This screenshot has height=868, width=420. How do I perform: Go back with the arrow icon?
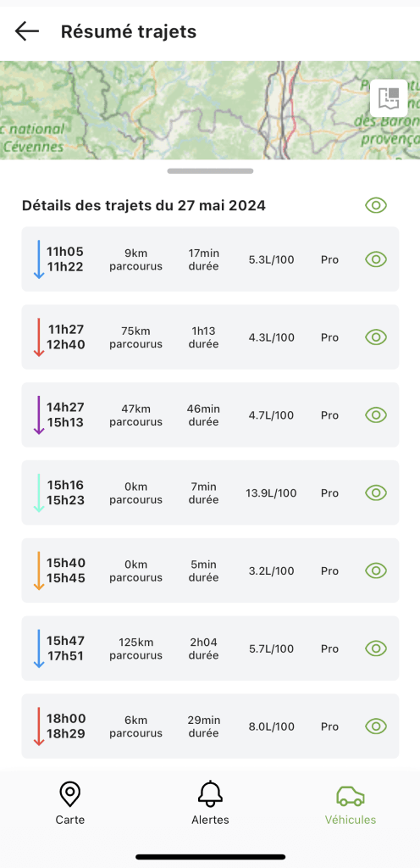click(26, 31)
